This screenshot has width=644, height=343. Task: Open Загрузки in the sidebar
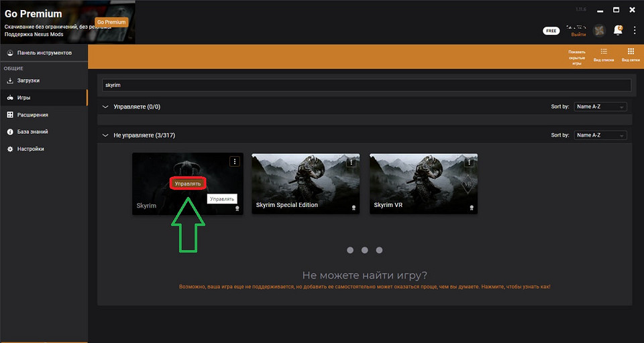pos(28,80)
